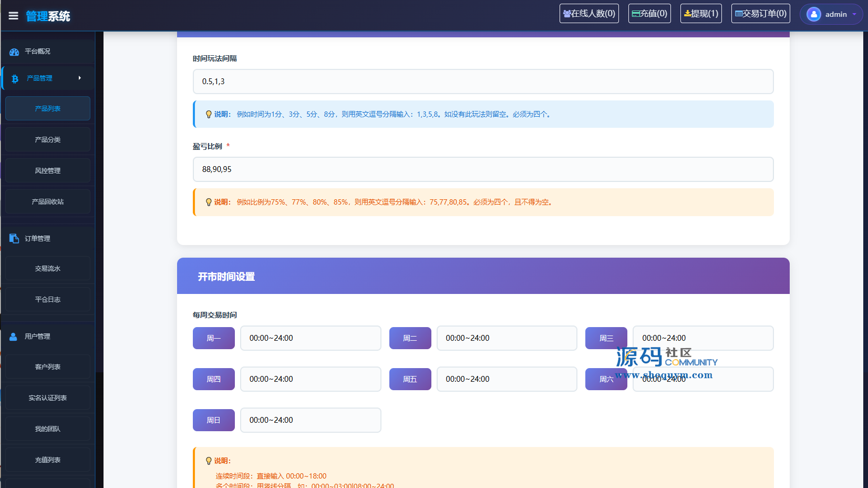Viewport: 868px width, 488px height.
Task: Open 充值列表 in the sidebar
Action: pyautogui.click(x=48, y=460)
